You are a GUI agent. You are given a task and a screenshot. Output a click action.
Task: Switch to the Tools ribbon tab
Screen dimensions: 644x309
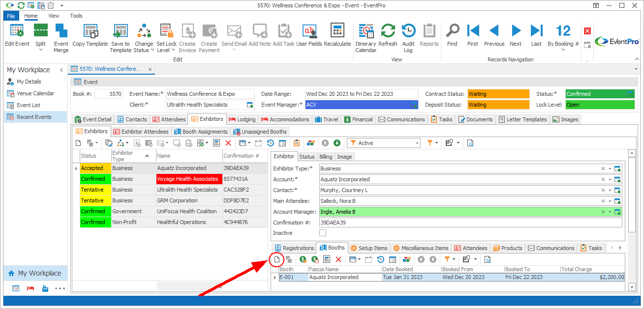(x=76, y=16)
